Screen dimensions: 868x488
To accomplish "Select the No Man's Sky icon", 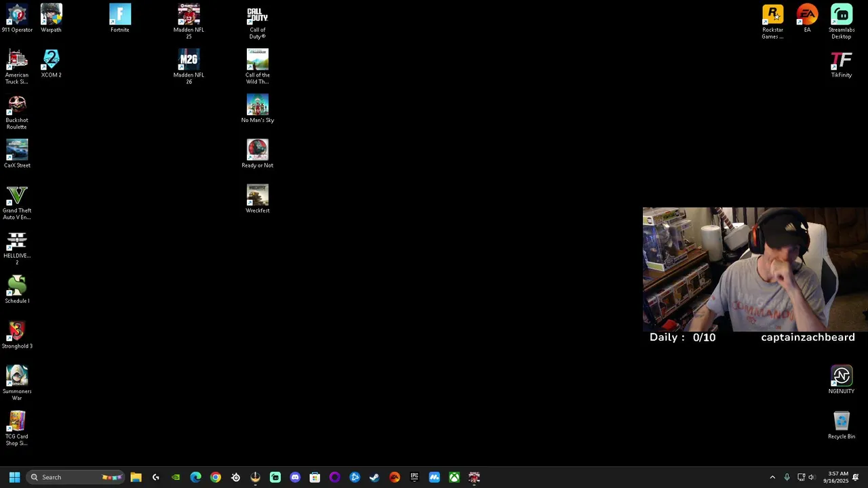I will click(258, 108).
